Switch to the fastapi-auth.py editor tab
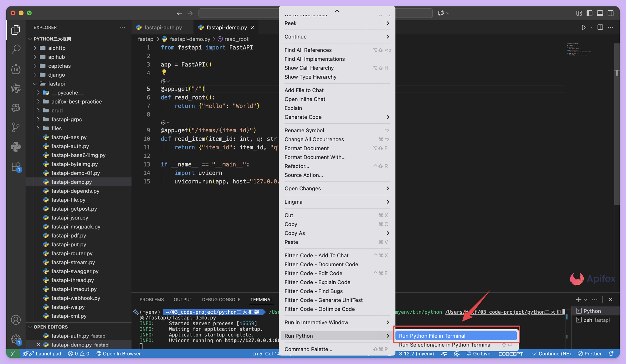Viewport: 626px width, 364px height. click(x=163, y=28)
